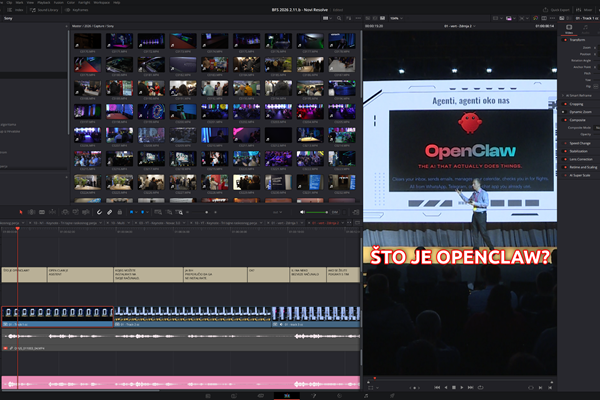Open the Composite Mode dropdown
This screenshot has width=600, height=400.
[x=598, y=127]
